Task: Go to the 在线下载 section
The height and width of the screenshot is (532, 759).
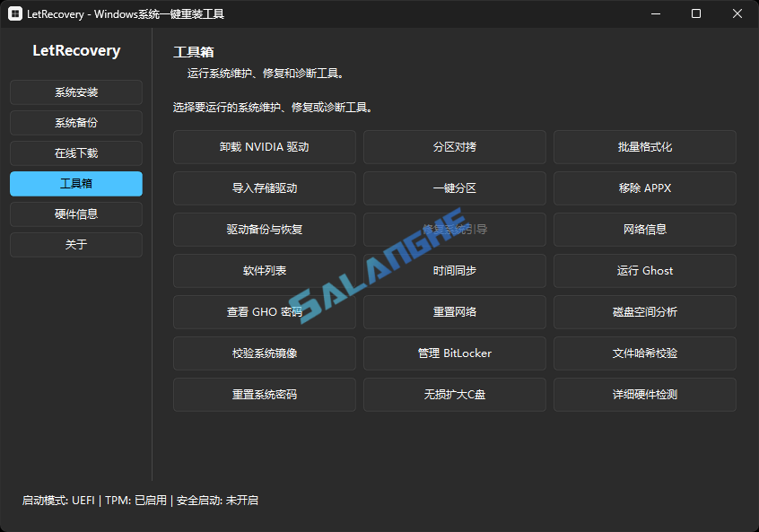Action: coord(76,153)
